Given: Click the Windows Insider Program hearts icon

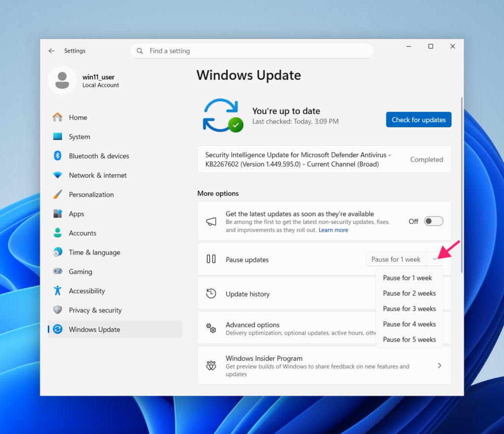Looking at the screenshot, I should coord(211,366).
